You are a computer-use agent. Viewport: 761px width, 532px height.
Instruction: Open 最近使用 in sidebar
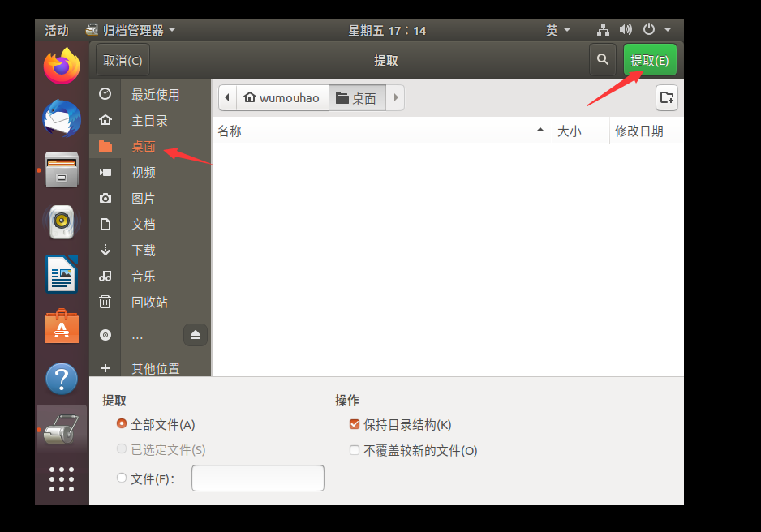tap(150, 94)
